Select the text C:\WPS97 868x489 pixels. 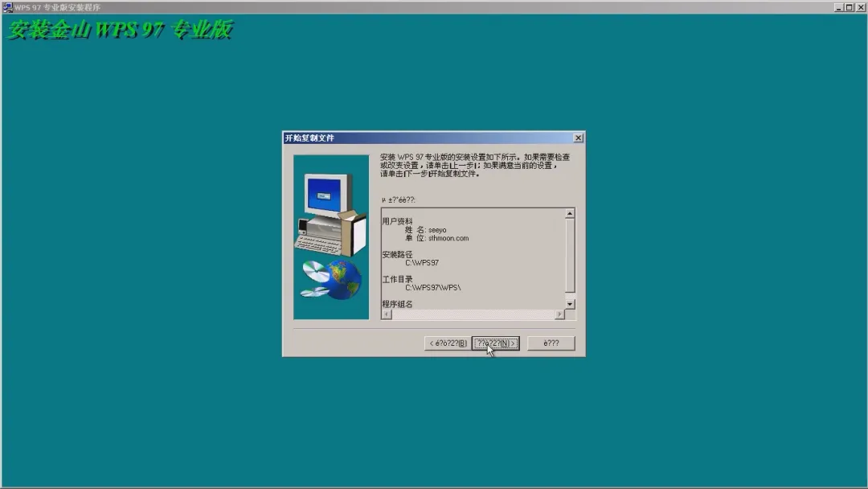[422, 263]
